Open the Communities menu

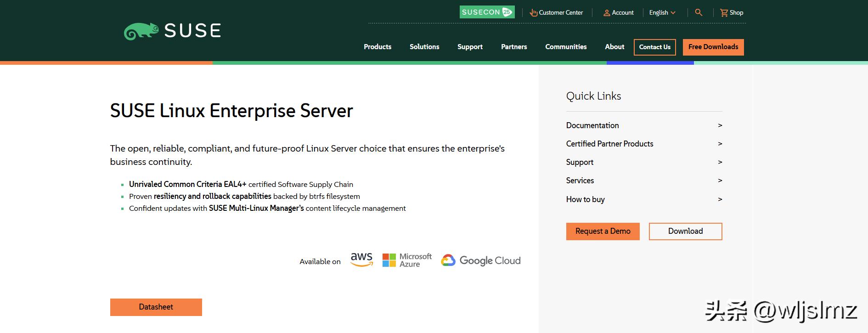pos(566,47)
